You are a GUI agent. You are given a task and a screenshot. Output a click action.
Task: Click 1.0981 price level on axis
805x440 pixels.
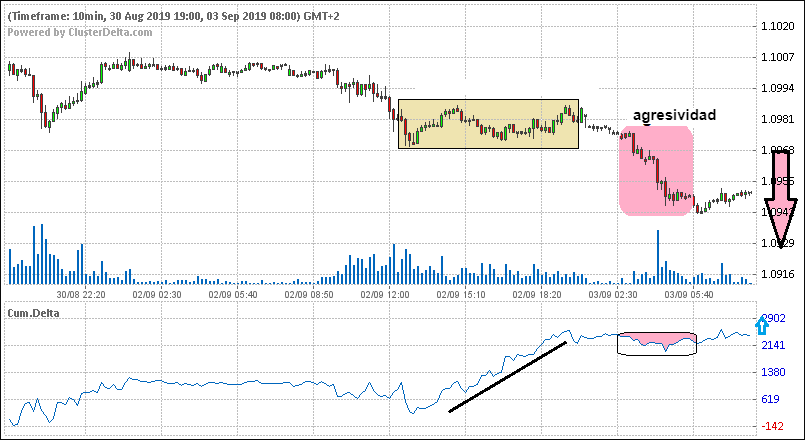click(x=778, y=120)
